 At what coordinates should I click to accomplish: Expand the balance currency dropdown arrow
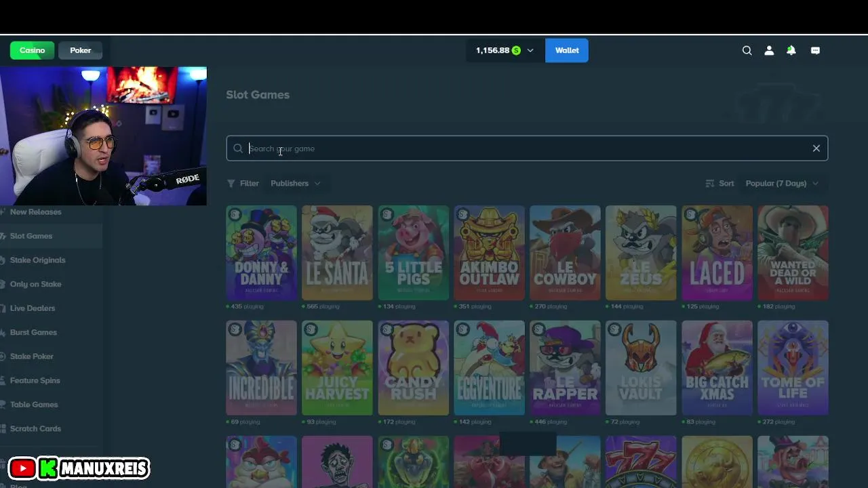click(x=530, y=50)
